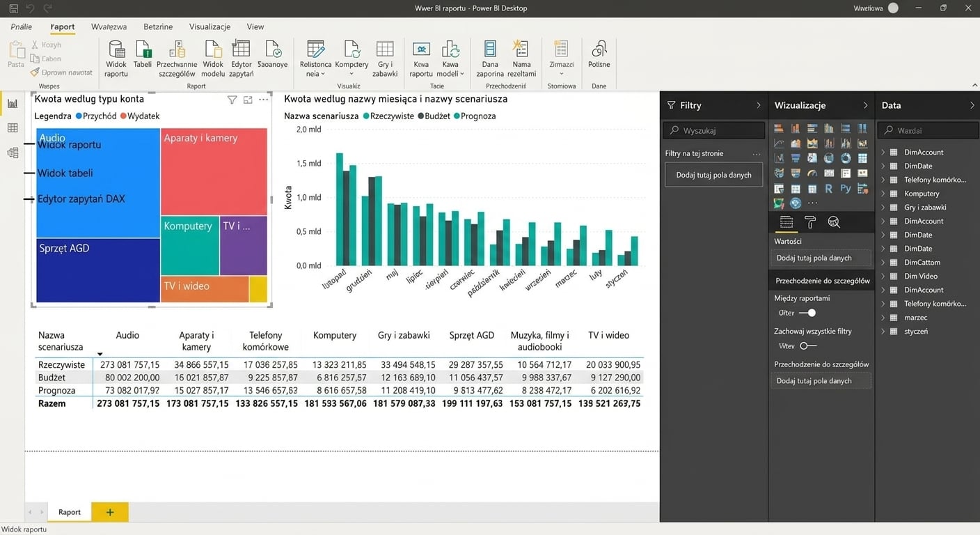The image size is (980, 535).
Task: Click the Gry i zabawki ribbon icon
Action: (x=385, y=59)
